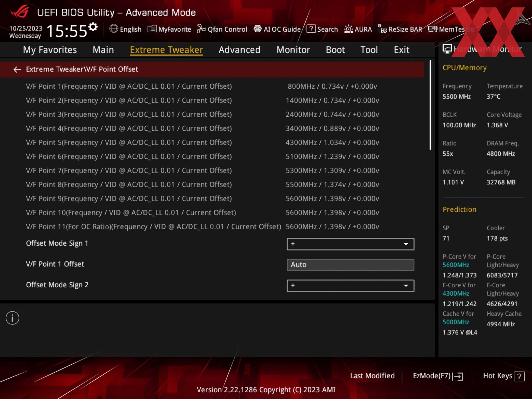Click the V/F Point 1 Offset label
Screen dimensions: 532x399
55,264
